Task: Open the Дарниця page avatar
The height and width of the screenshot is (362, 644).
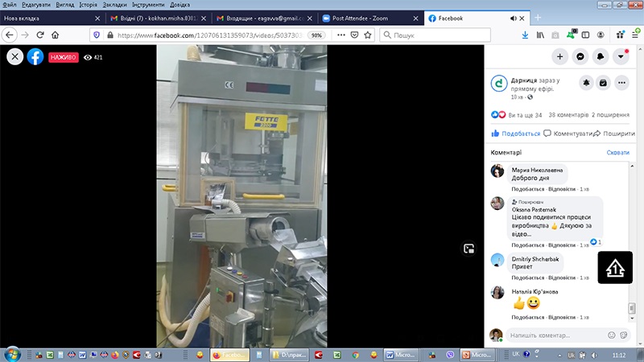Action: click(x=499, y=84)
